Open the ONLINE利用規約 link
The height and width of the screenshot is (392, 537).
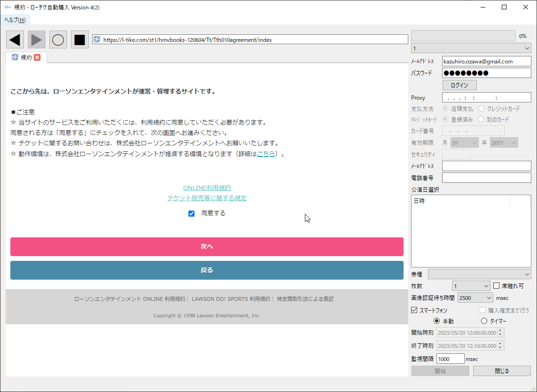(x=207, y=188)
